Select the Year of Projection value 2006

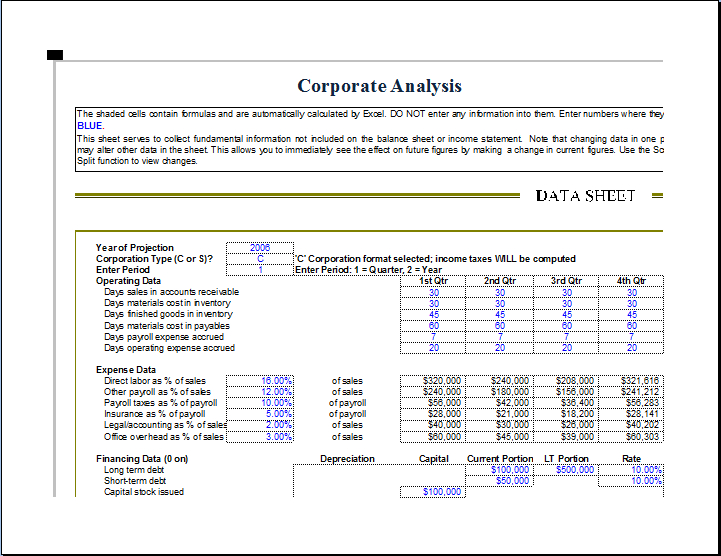point(260,247)
